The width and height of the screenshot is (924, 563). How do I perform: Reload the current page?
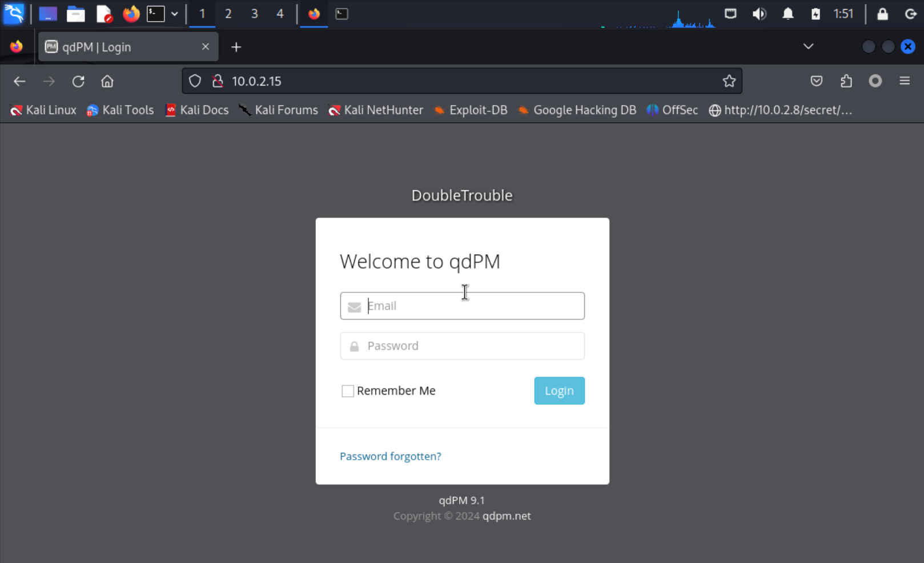(78, 81)
